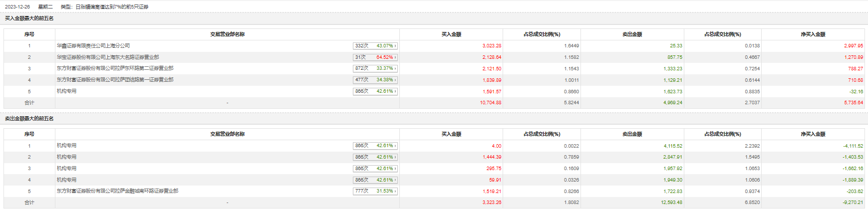Open the 华宝证券上海东大名路证券营业部 link

(107, 57)
